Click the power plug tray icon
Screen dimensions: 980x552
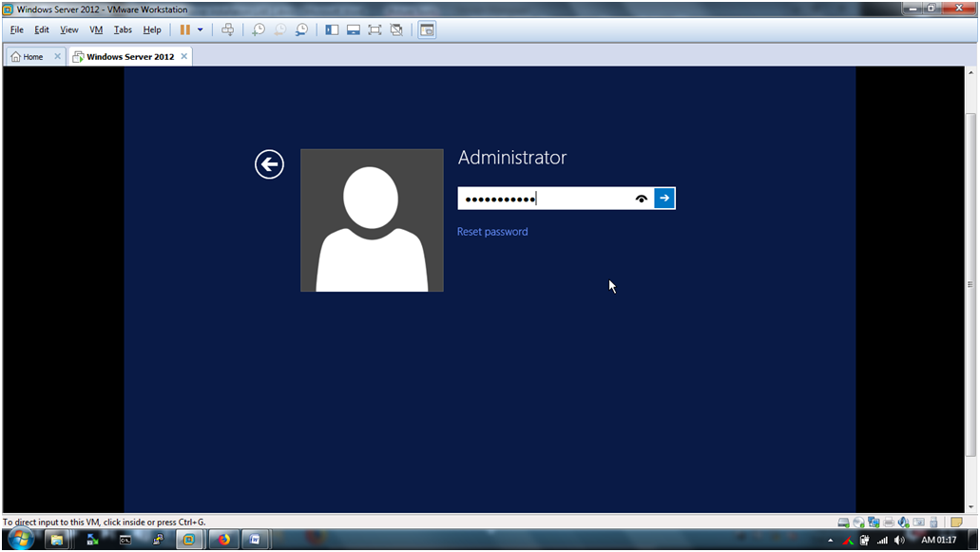[864, 541]
